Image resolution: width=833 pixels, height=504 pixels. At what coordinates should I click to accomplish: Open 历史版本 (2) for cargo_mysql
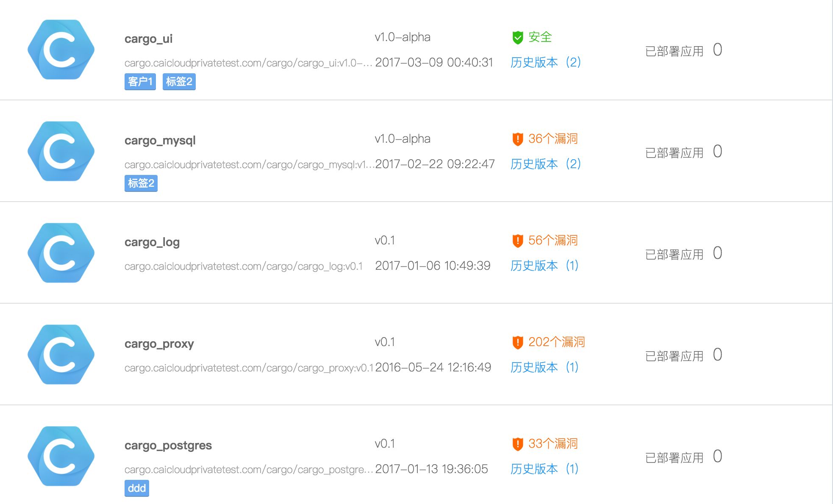click(x=545, y=164)
